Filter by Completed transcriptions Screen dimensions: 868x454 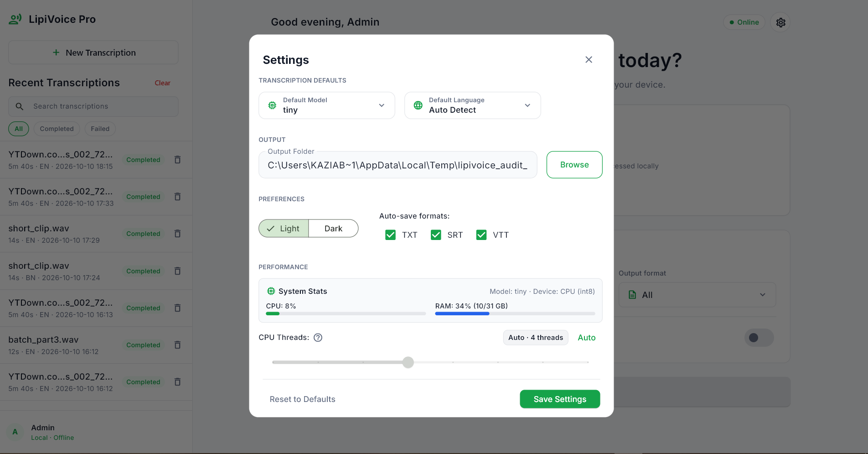pos(57,129)
